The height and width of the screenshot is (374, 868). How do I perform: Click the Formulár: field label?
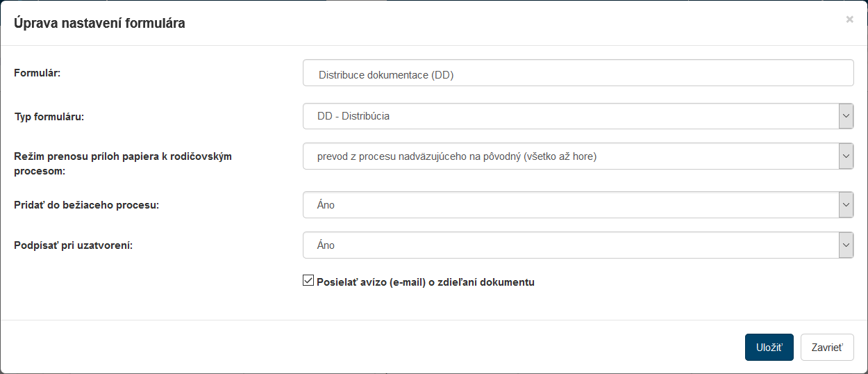click(37, 72)
